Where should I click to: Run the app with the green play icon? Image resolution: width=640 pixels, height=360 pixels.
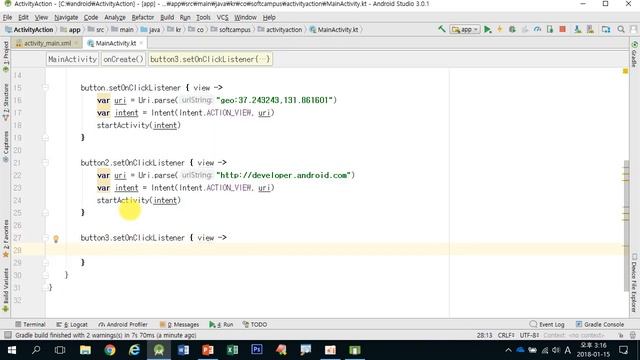point(487,29)
